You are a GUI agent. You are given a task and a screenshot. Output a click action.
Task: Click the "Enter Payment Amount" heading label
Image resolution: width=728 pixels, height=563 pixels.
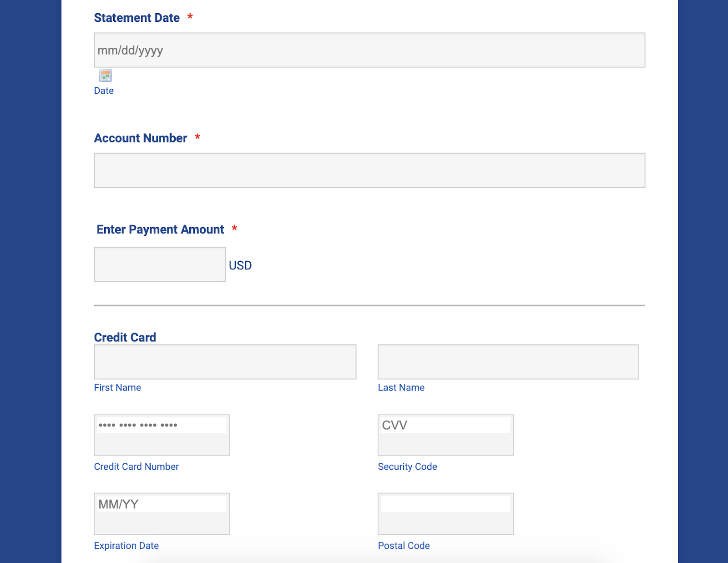(160, 229)
